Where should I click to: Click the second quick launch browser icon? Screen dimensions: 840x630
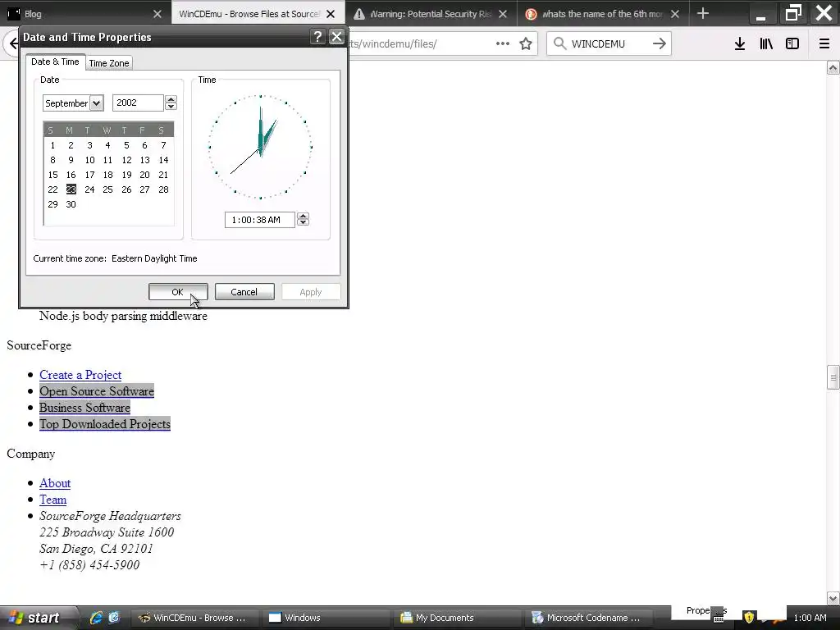tap(114, 618)
